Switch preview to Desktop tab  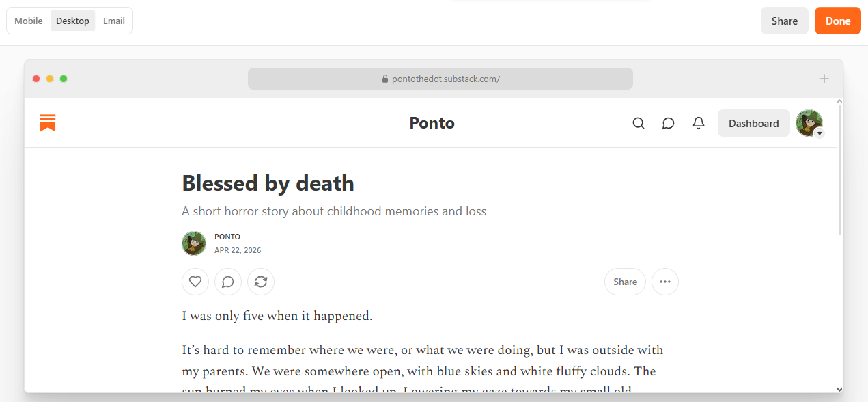[x=72, y=21]
